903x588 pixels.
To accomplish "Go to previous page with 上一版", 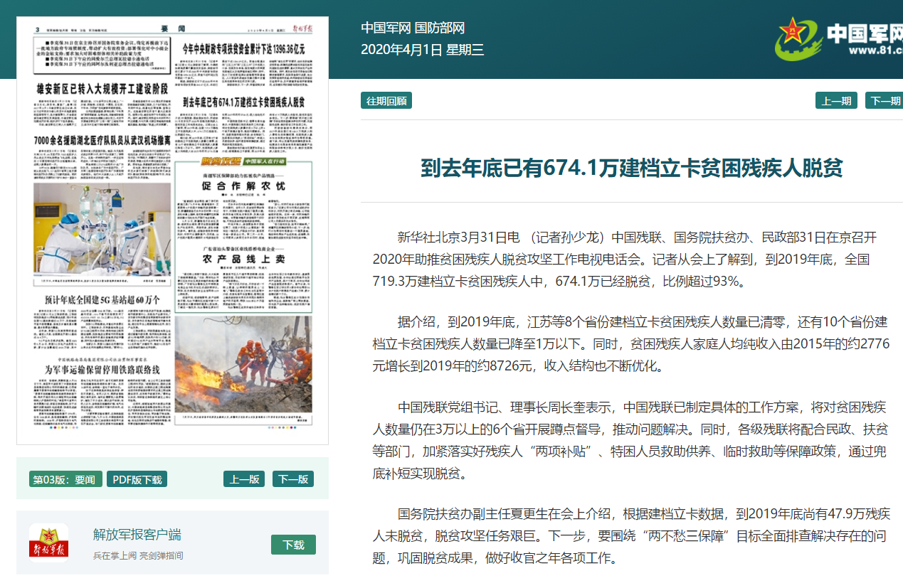I will (x=244, y=479).
